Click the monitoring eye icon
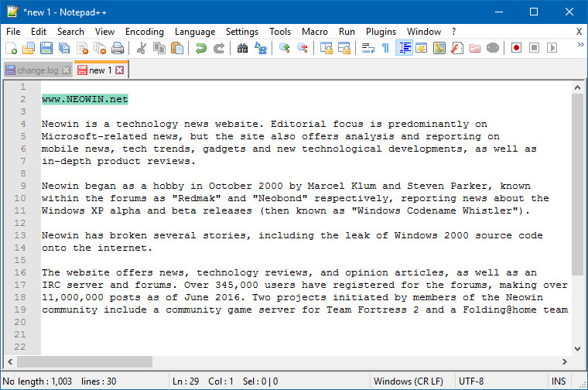 click(493, 48)
